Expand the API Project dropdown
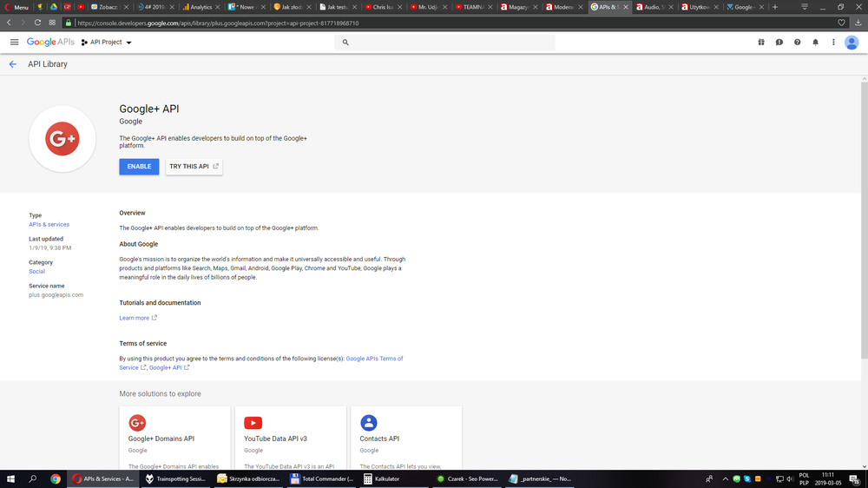 (107, 42)
